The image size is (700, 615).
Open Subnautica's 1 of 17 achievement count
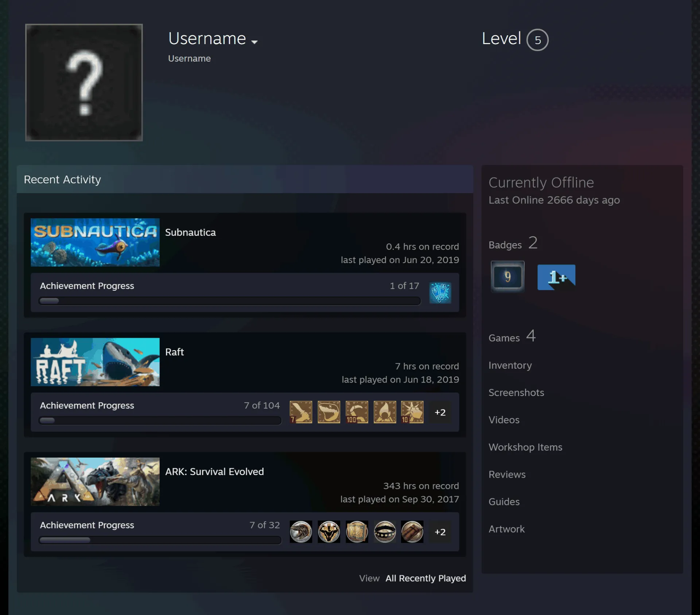pos(404,286)
